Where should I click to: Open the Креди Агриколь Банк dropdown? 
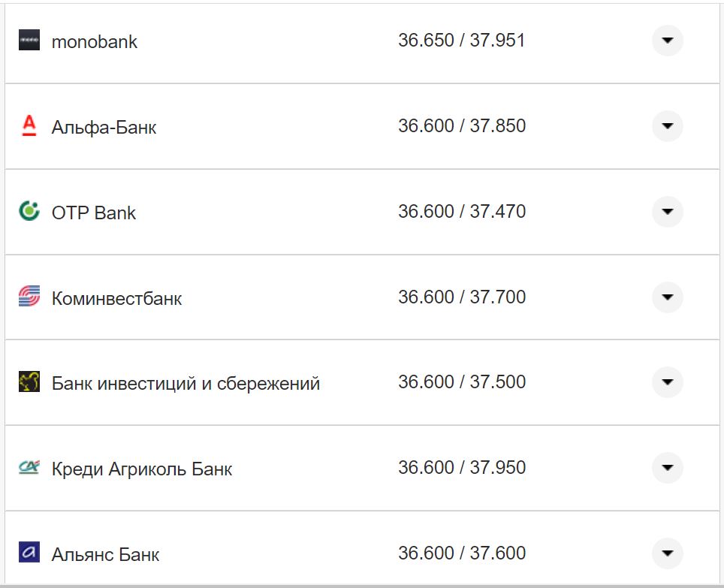(x=667, y=468)
